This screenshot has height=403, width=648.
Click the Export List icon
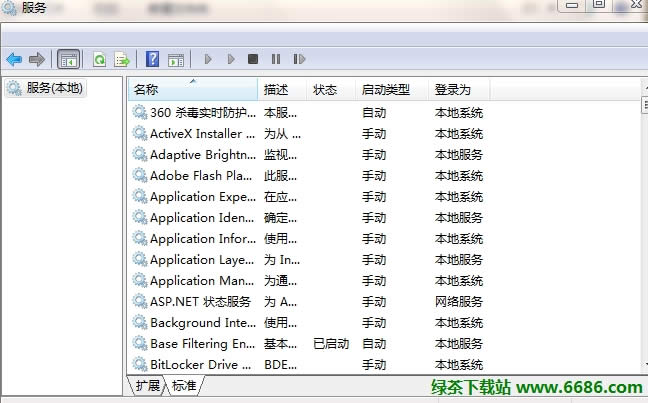pyautogui.click(x=122, y=60)
